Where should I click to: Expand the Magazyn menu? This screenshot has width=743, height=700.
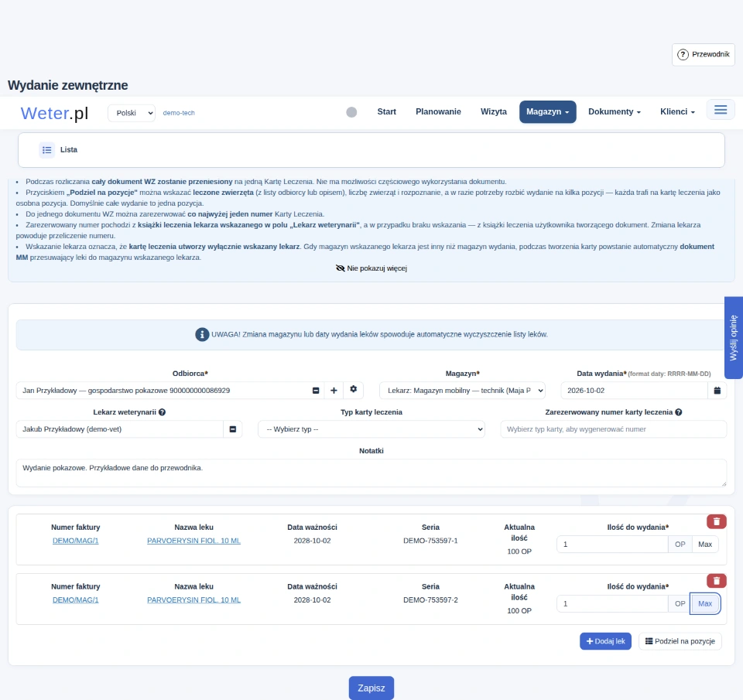(548, 112)
